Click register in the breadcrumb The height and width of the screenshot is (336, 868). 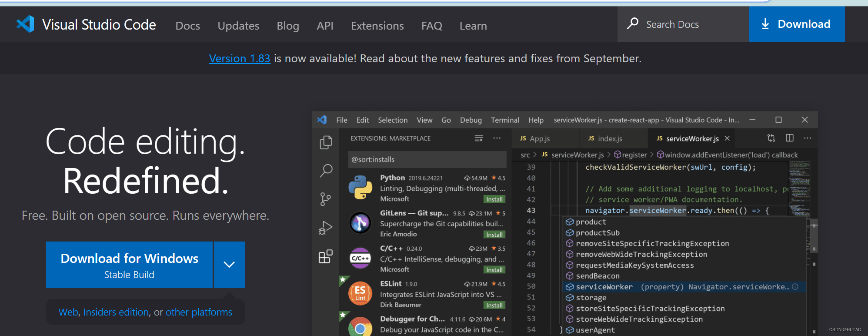coord(631,155)
